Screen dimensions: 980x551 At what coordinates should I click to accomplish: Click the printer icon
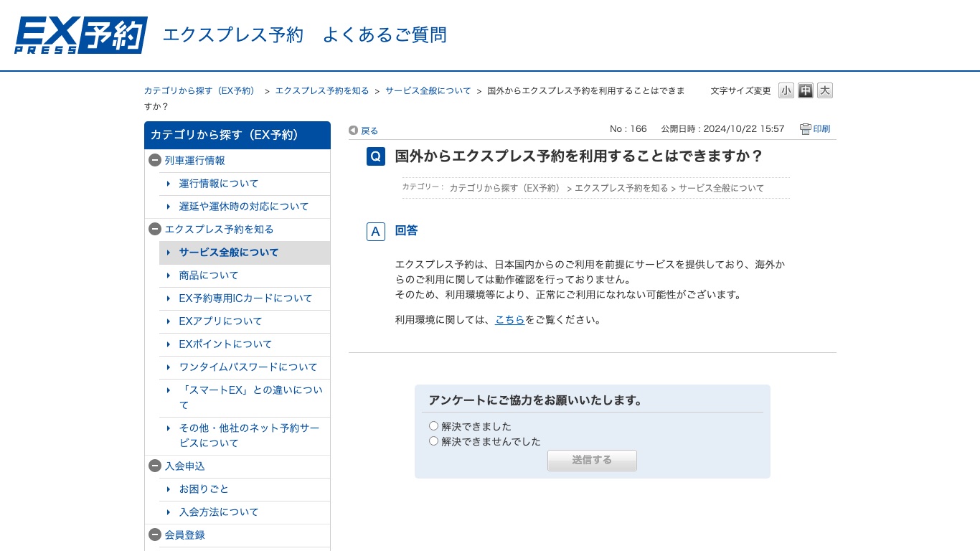(x=806, y=129)
